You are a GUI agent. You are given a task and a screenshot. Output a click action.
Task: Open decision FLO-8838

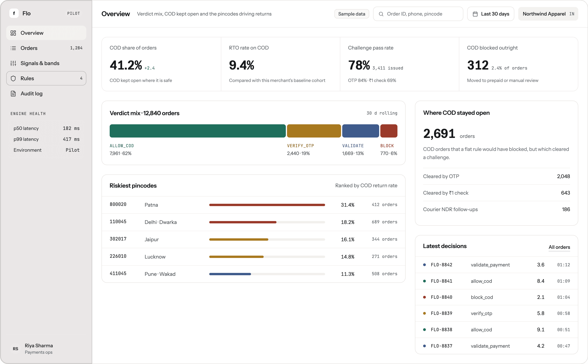click(x=496, y=330)
